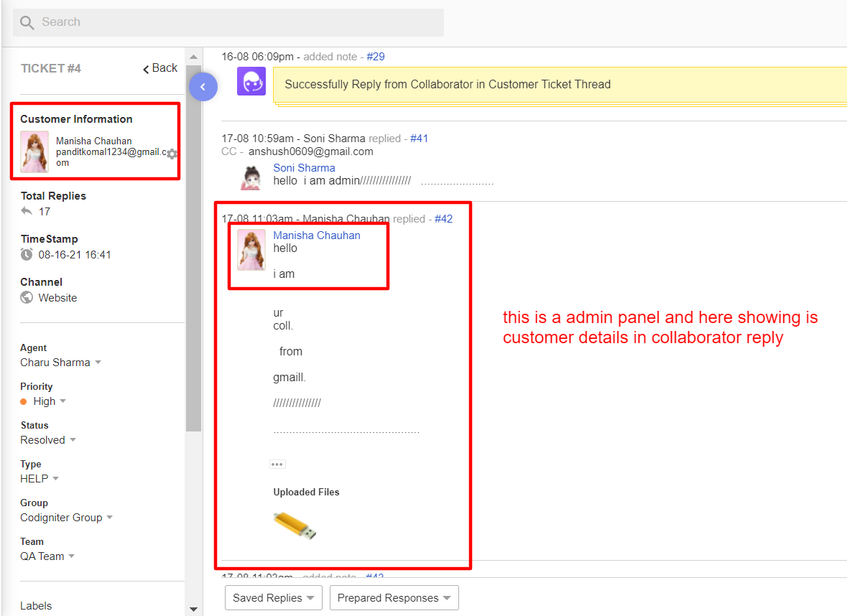847x616 pixels.
Task: Click the yellow collaborator note box
Action: (560, 85)
